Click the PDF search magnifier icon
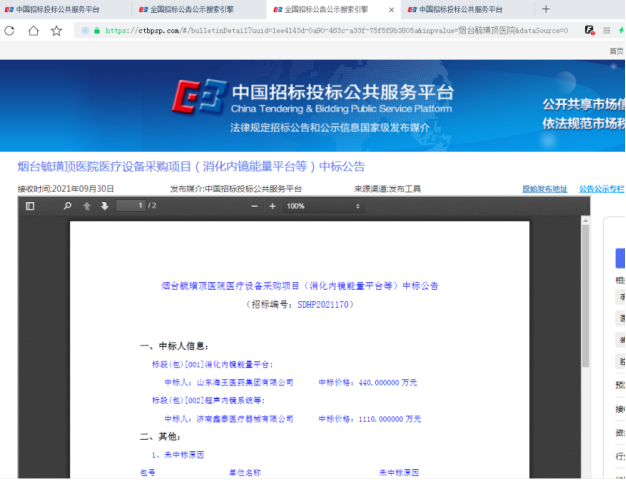 tap(68, 206)
